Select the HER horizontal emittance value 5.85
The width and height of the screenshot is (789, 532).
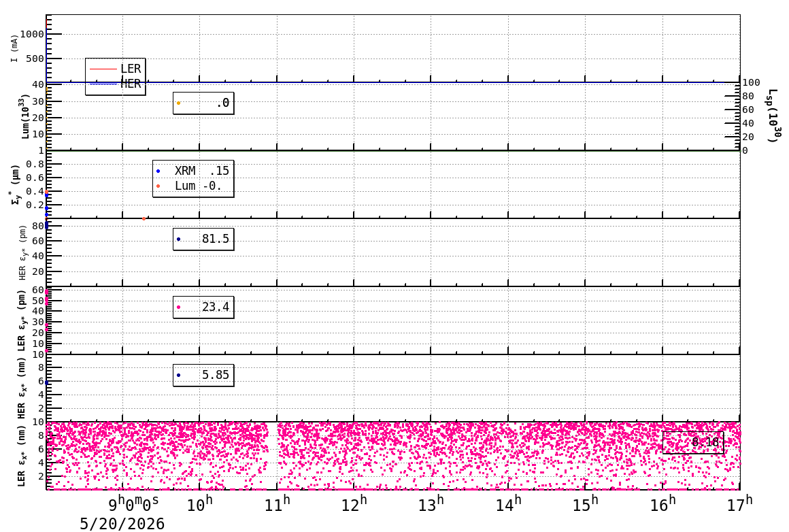[x=203, y=375]
